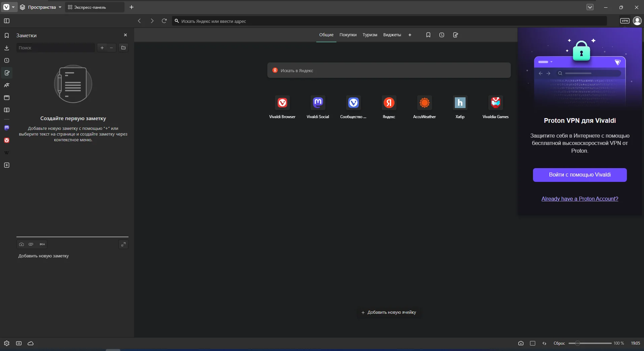Screen dimensions: 644x351
Task: Click the Войти с помощью Vivaldi button
Action: 580,175
